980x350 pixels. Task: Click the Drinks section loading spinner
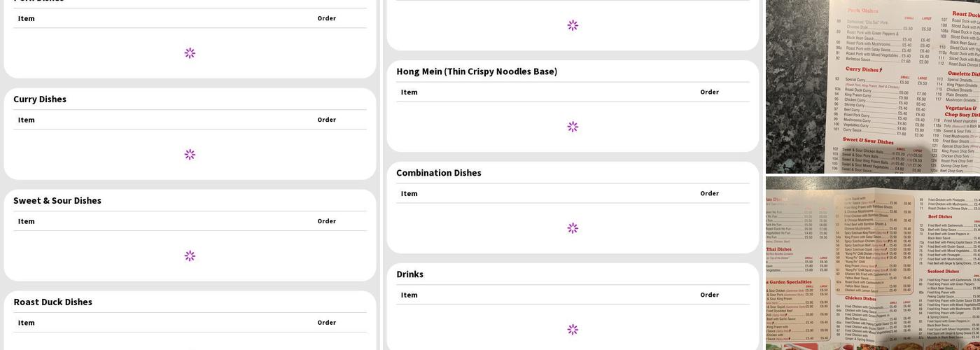tap(573, 330)
